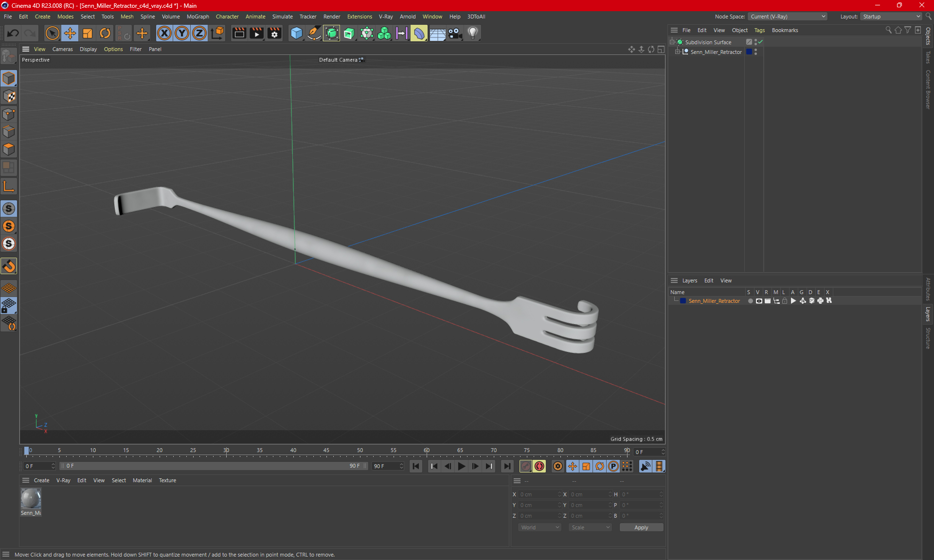The image size is (934, 560).
Task: Click blue layer tag on Senn_Miller_Retractor object
Action: click(x=749, y=52)
